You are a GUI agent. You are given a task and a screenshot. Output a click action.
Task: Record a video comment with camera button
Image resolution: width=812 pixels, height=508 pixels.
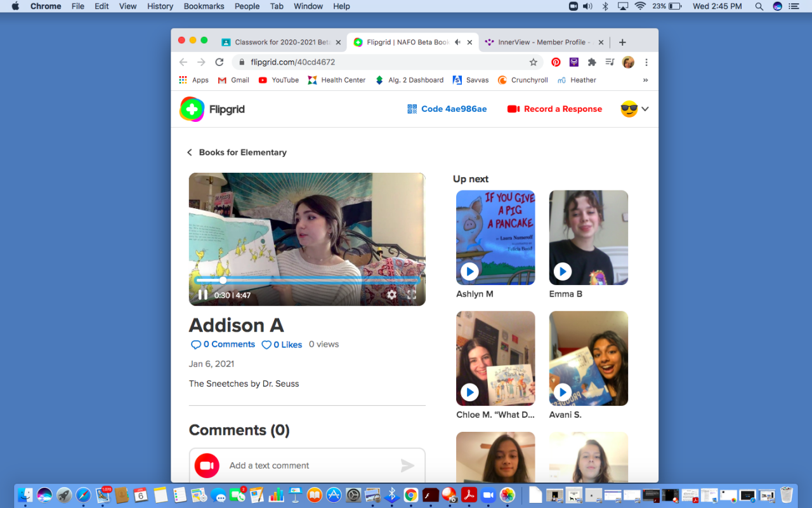tap(207, 465)
